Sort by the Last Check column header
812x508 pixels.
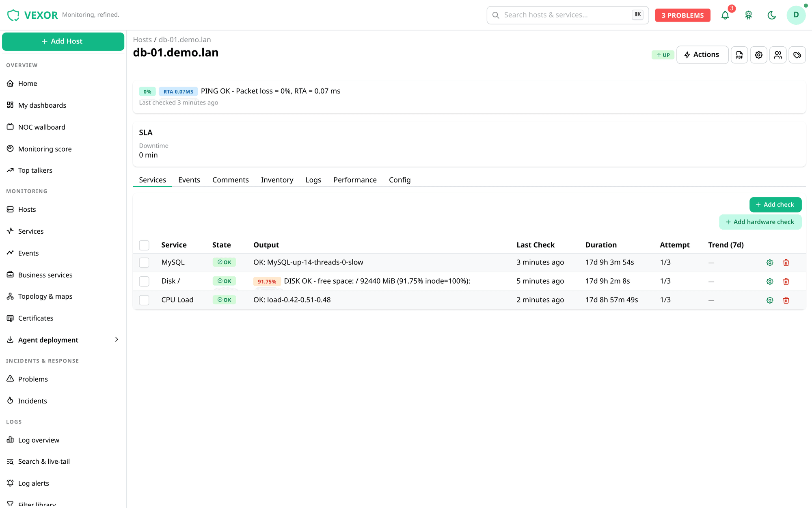pos(536,245)
